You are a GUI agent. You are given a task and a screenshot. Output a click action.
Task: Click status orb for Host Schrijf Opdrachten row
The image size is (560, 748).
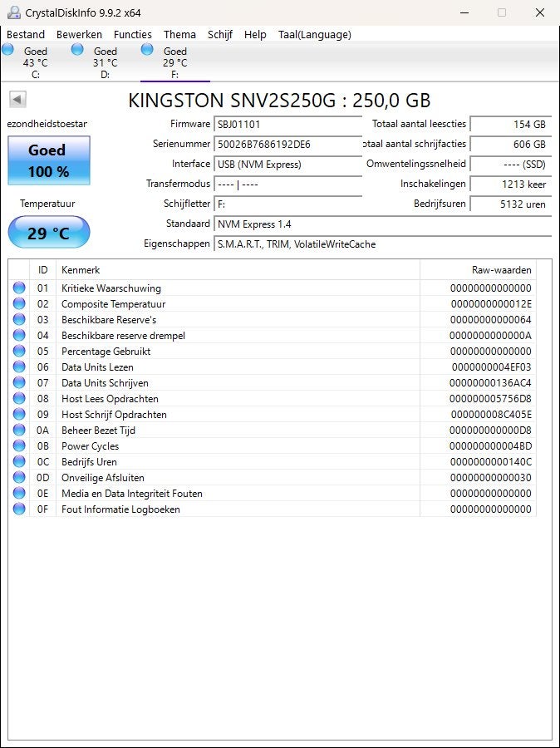[x=19, y=414]
